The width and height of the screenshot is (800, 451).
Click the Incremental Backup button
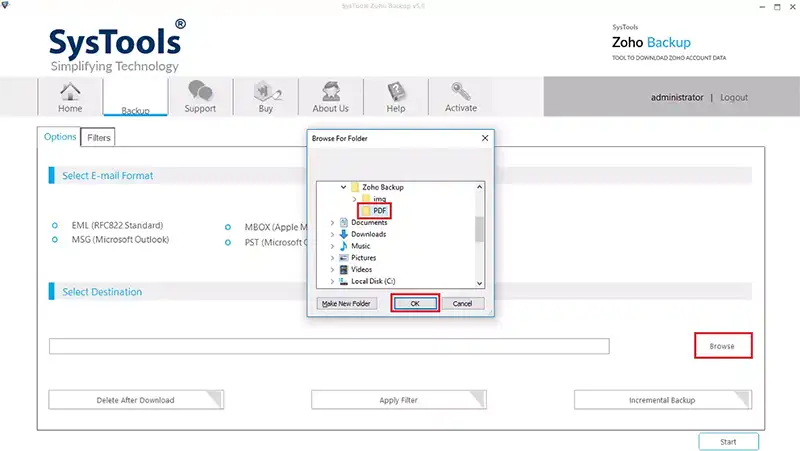(662, 400)
